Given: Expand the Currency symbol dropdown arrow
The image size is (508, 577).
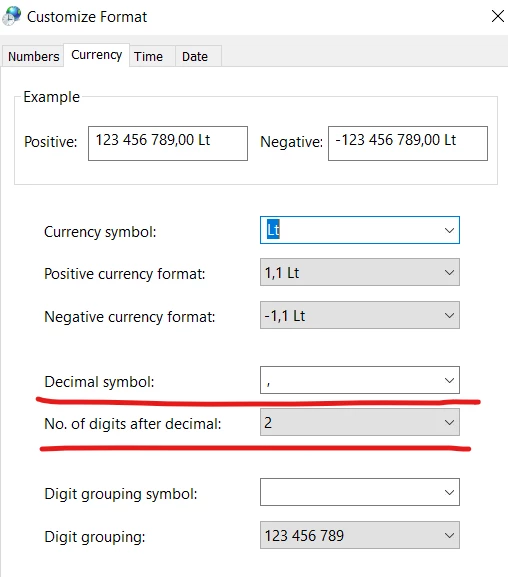Looking at the screenshot, I should (x=449, y=230).
